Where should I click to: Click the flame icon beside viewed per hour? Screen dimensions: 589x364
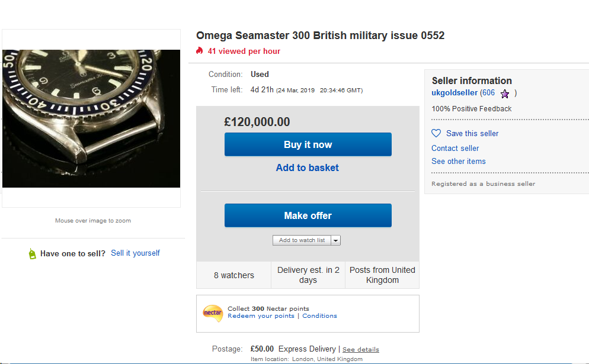[200, 51]
